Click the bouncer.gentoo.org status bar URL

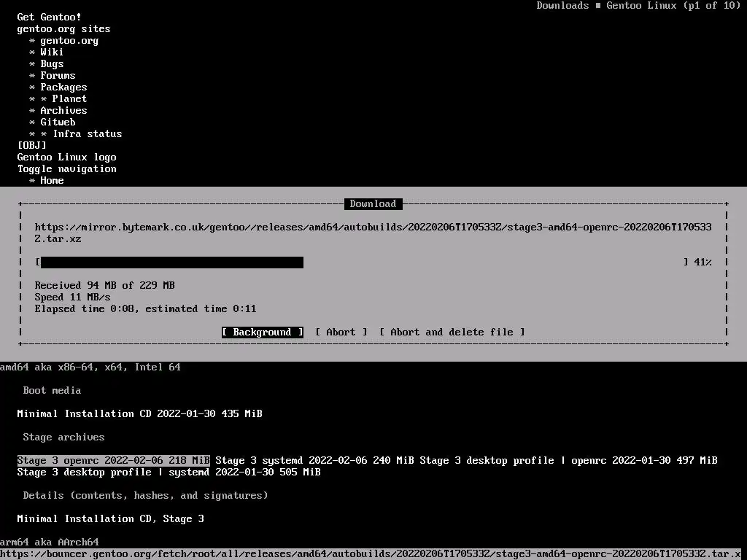pos(371,554)
